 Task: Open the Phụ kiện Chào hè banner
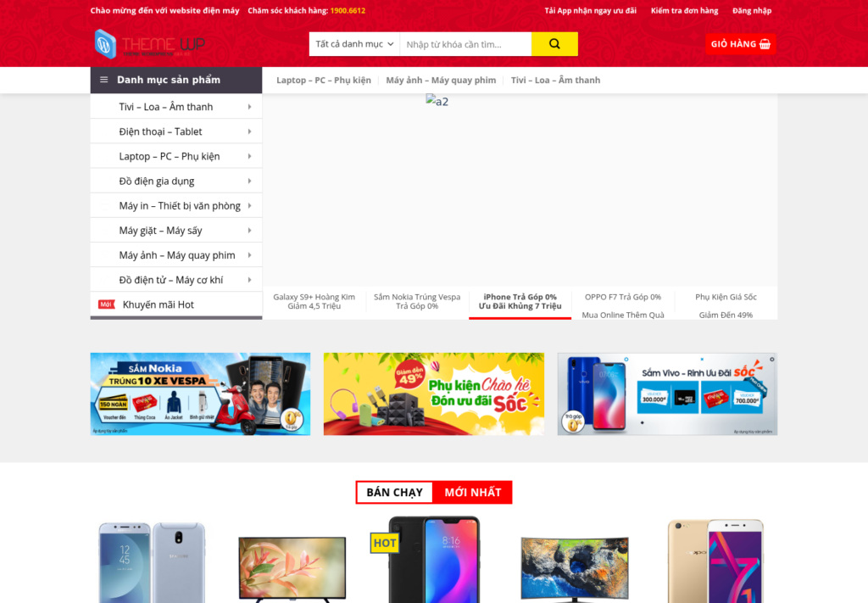click(x=434, y=394)
